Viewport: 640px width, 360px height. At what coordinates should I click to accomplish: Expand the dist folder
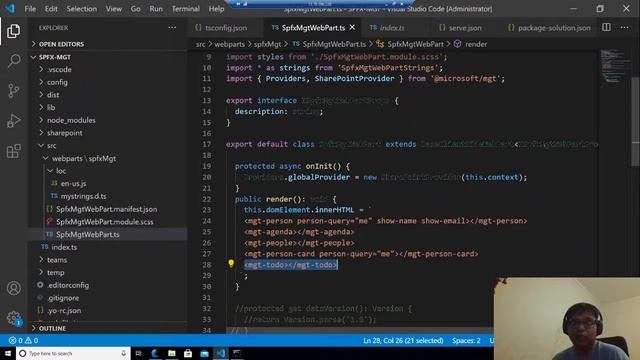click(53, 95)
